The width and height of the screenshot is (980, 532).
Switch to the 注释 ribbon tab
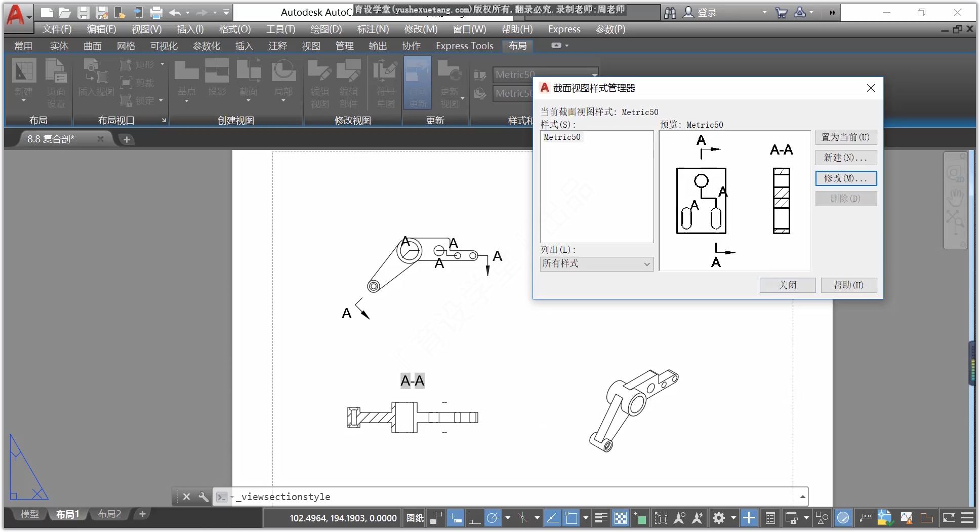(x=277, y=46)
